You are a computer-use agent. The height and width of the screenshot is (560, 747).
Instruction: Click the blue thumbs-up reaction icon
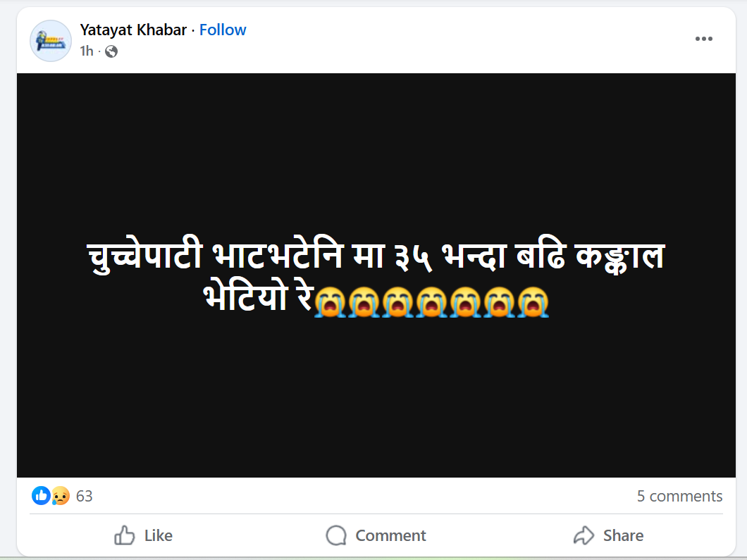pos(40,496)
